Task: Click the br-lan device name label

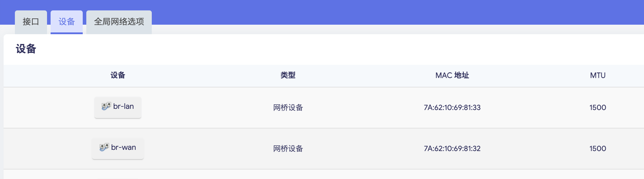Action: (x=124, y=106)
